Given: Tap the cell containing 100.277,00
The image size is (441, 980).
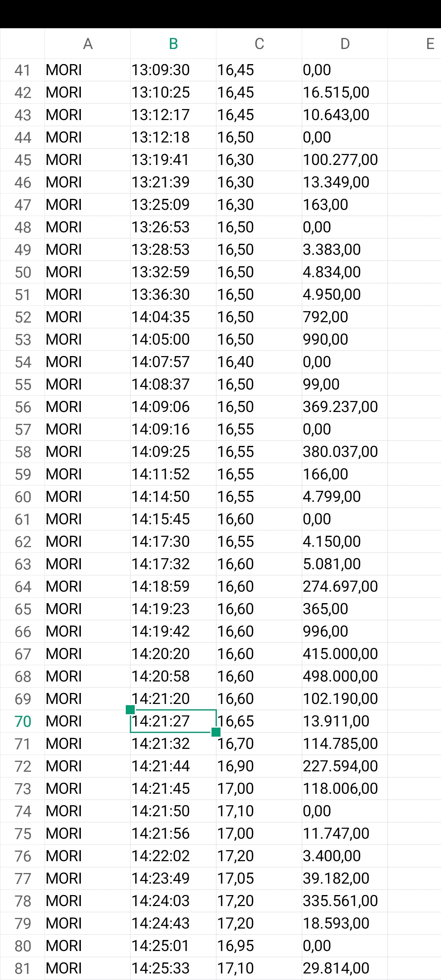Looking at the screenshot, I should click(x=345, y=160).
